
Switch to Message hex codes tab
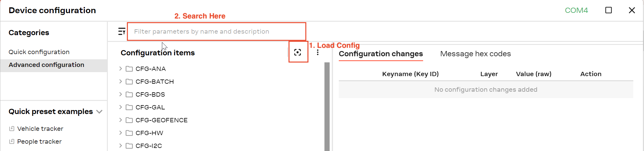475,54
